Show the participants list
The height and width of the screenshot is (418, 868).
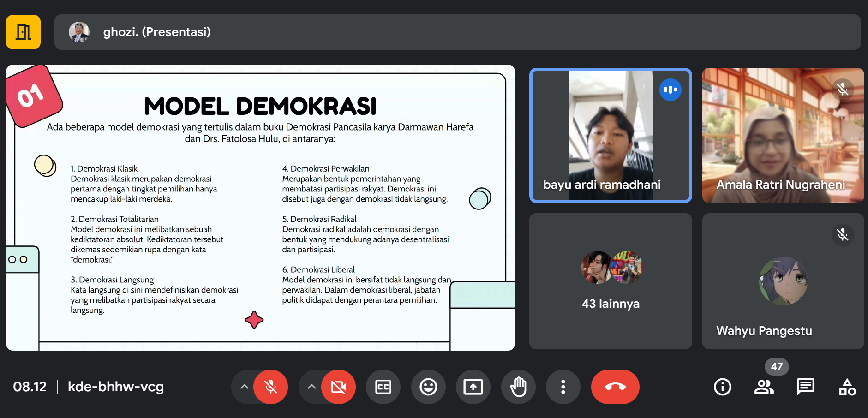[764, 387]
